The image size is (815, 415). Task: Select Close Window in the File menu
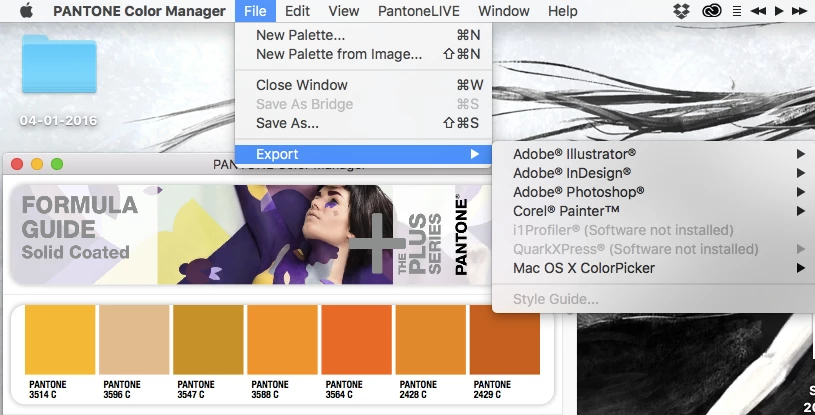(363, 85)
